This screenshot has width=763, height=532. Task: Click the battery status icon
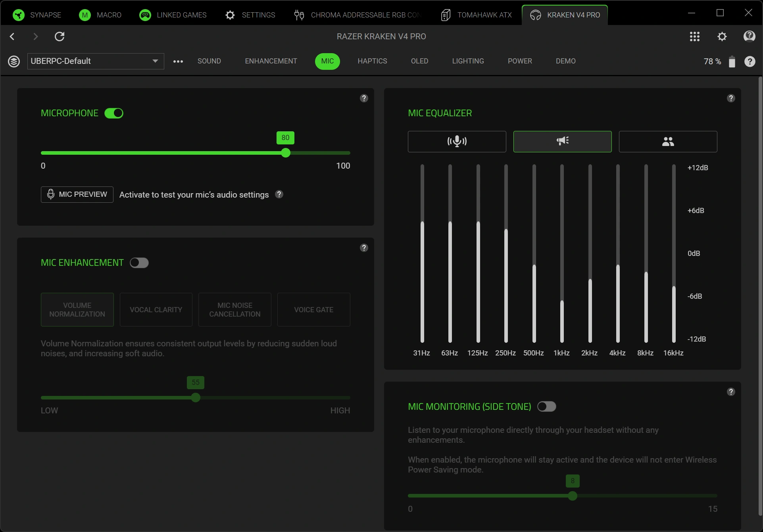(732, 61)
